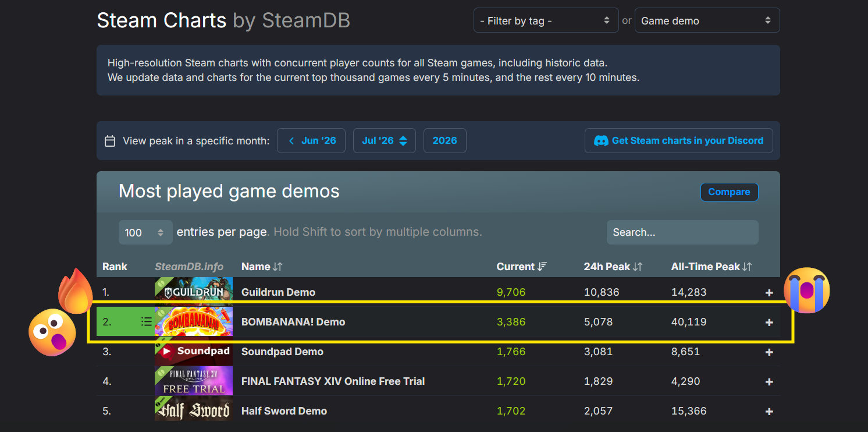Open the Jul '26 month selector

click(x=384, y=140)
